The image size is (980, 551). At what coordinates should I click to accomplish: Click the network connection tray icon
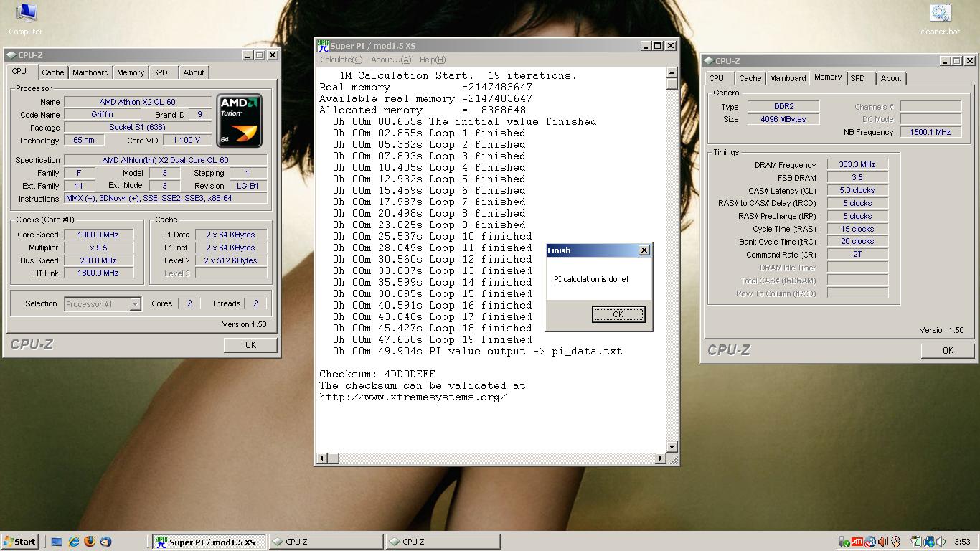click(x=929, y=542)
